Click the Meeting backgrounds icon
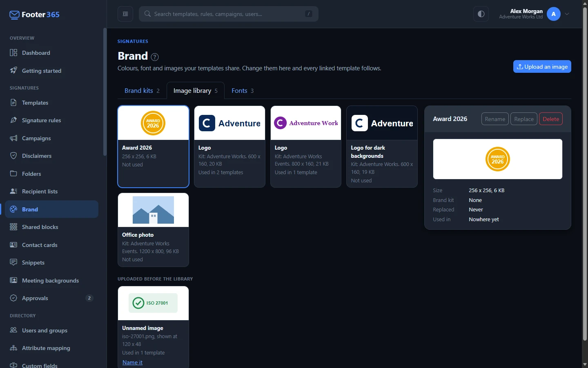Image resolution: width=588 pixels, height=368 pixels. tap(13, 280)
